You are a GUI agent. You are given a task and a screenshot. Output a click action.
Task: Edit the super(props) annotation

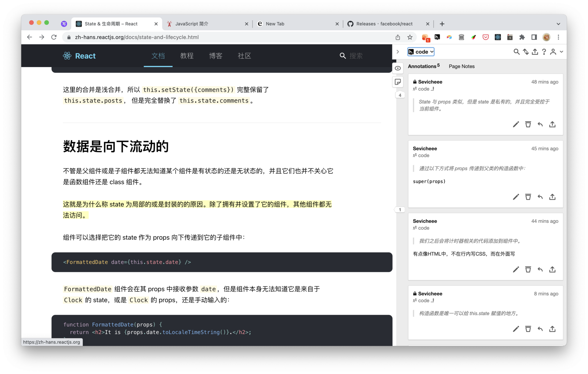[516, 197]
